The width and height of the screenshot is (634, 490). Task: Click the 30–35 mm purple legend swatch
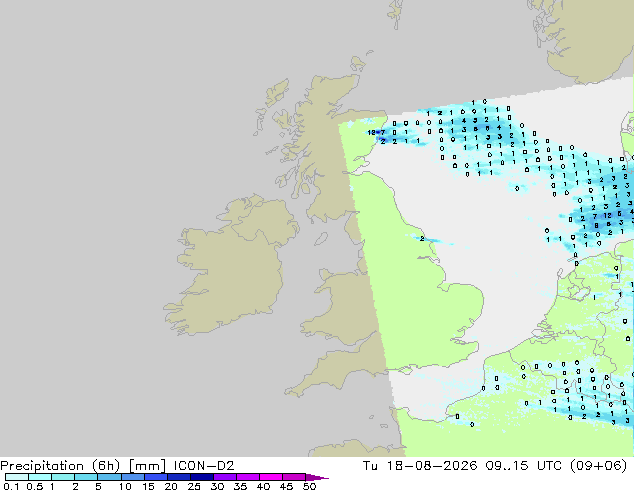coord(225,477)
